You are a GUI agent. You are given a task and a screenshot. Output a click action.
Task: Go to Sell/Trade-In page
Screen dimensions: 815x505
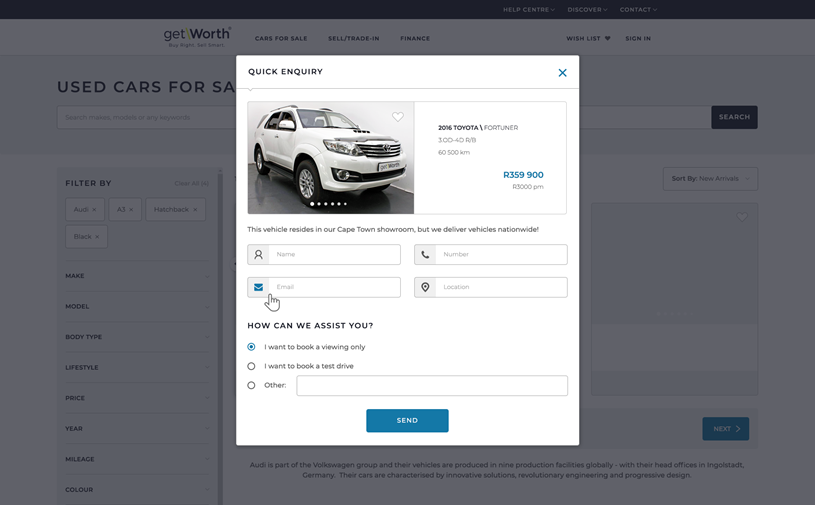354,38
